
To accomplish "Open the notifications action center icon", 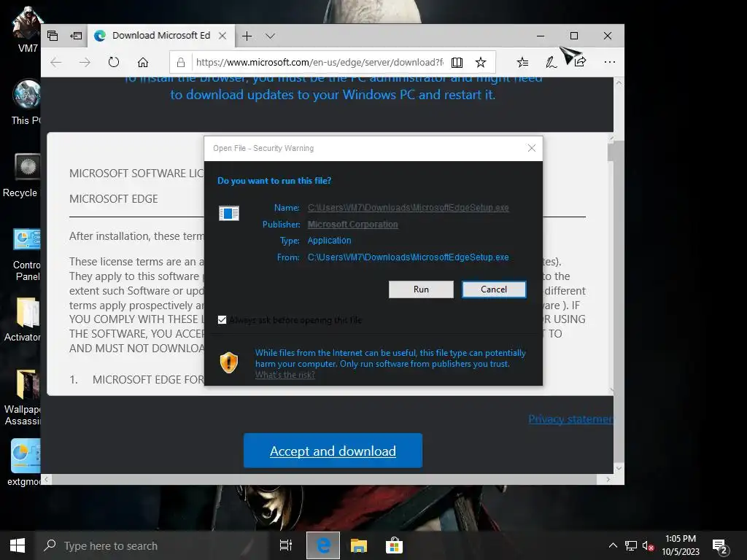I will point(720,547).
